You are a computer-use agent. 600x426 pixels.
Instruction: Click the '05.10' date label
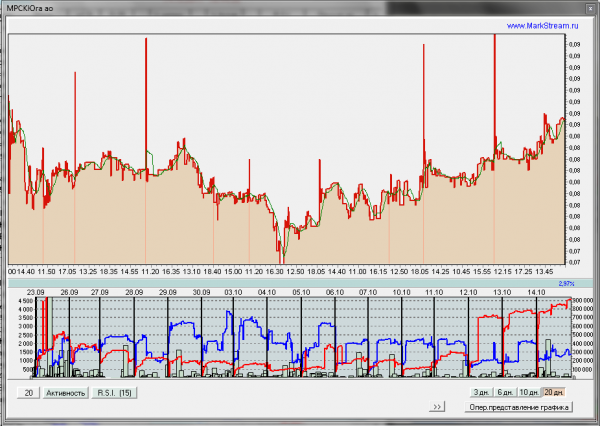pyautogui.click(x=301, y=292)
